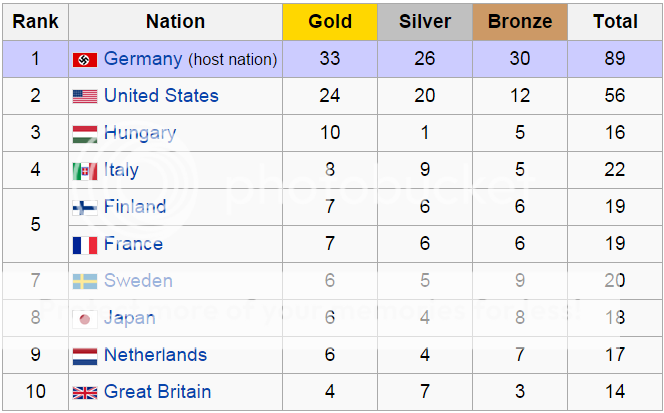Click the Silver column header
Image resolution: width=664 pixels, height=413 pixels.
coord(425,21)
